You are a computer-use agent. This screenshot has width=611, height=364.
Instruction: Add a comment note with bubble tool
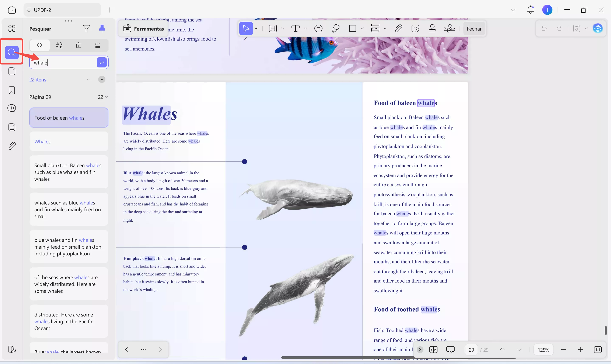coord(318,29)
